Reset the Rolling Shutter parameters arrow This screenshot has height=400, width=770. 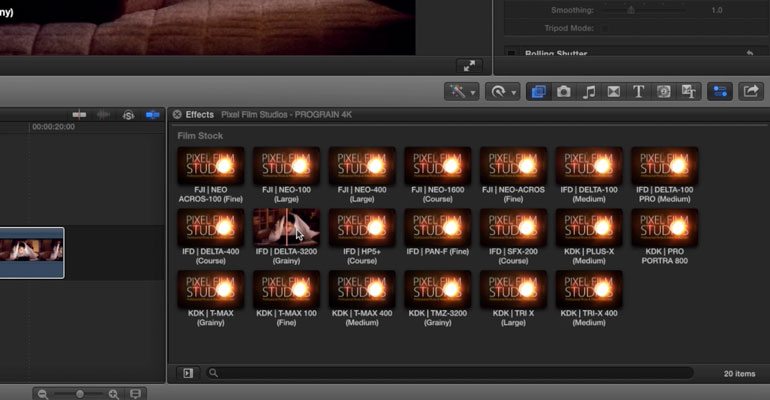(x=749, y=53)
